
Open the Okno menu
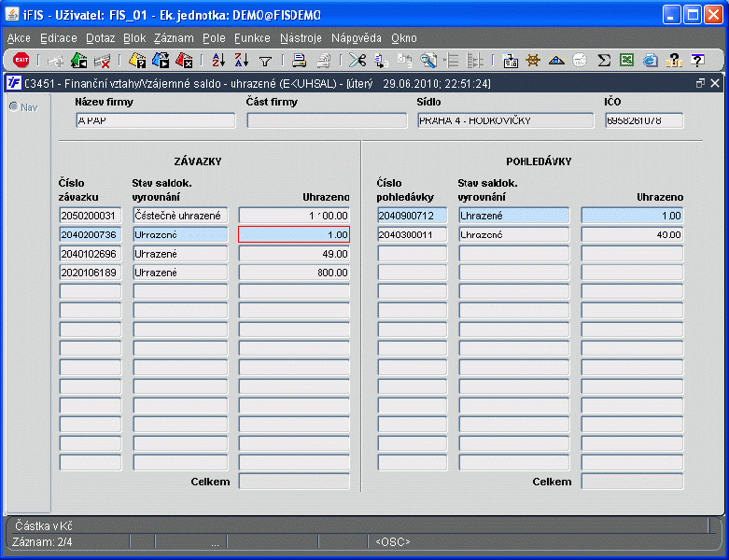point(404,38)
